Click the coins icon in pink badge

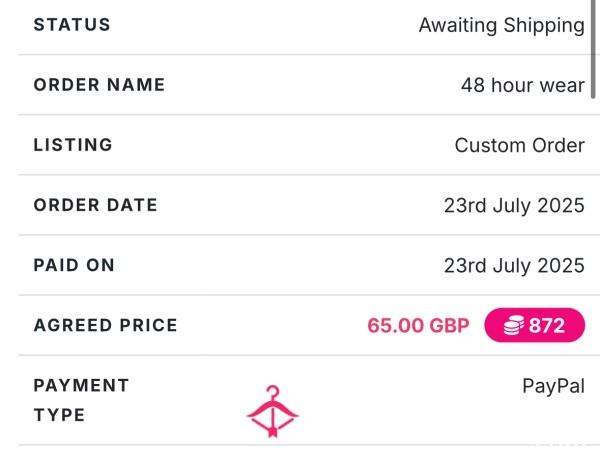pos(514,325)
